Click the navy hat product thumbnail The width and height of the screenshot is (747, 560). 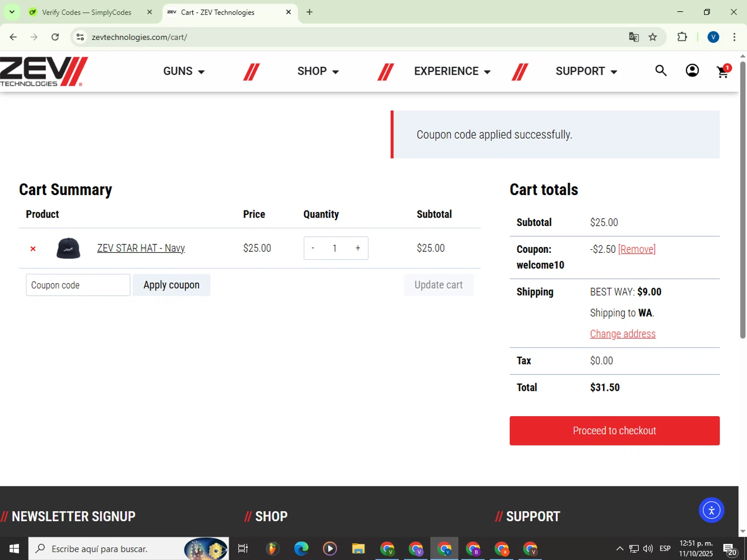coord(68,248)
